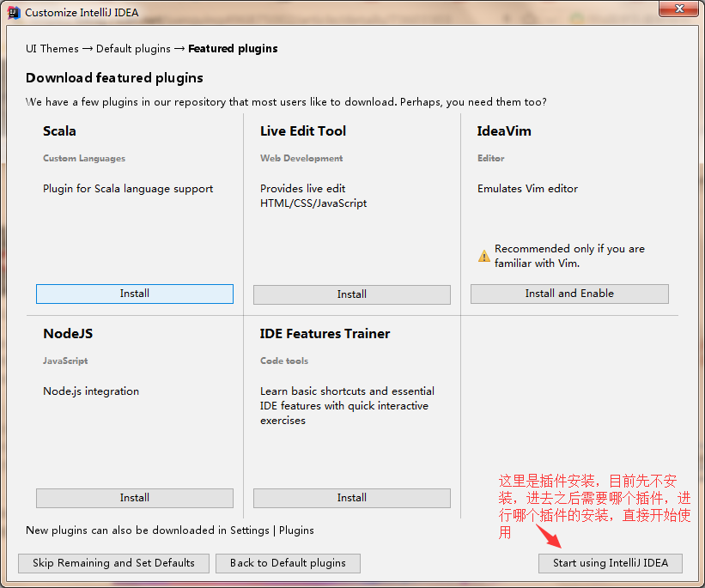Image resolution: width=705 pixels, height=588 pixels.
Task: Click the IDE Features Trainer title
Action: click(325, 334)
